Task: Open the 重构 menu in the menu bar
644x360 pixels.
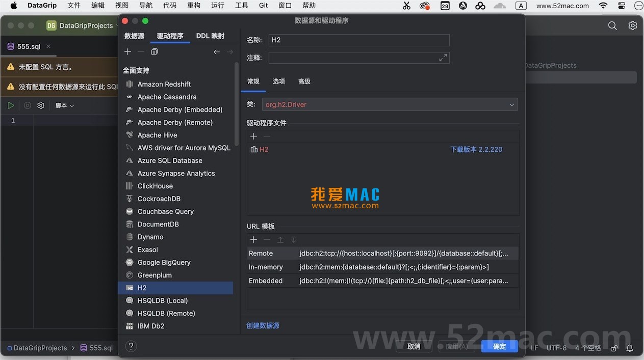Action: pyautogui.click(x=194, y=6)
